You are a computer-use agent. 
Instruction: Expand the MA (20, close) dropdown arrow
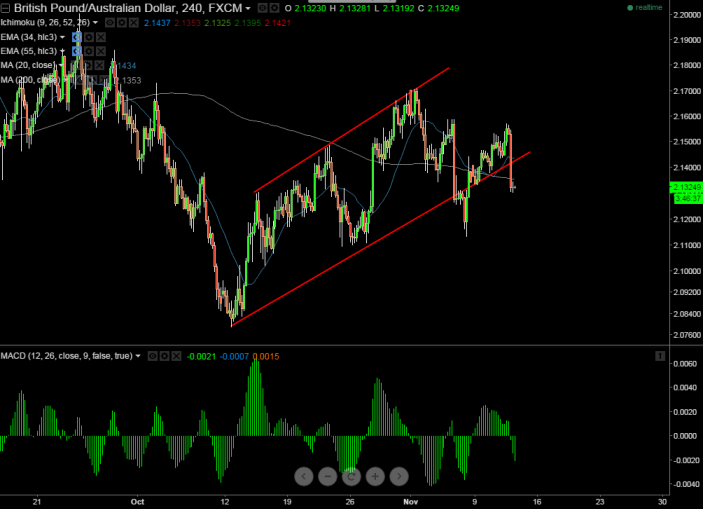pos(61,65)
